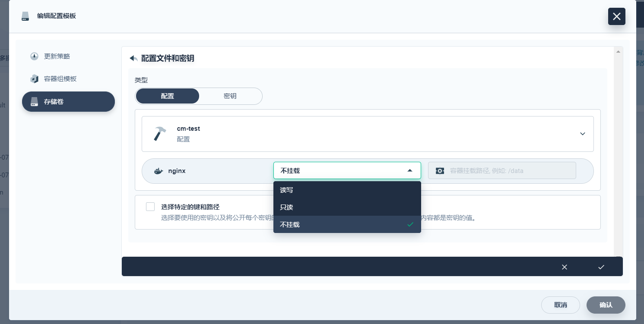Choose 读写 from mount options
Viewport: 644px width, 324px height.
347,190
